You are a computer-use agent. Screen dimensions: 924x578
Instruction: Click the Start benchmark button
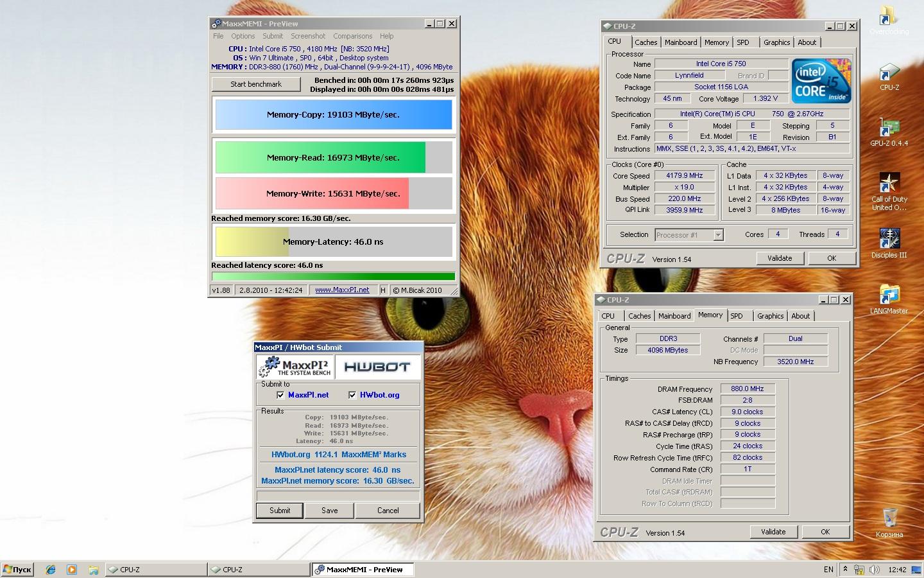[x=256, y=84]
